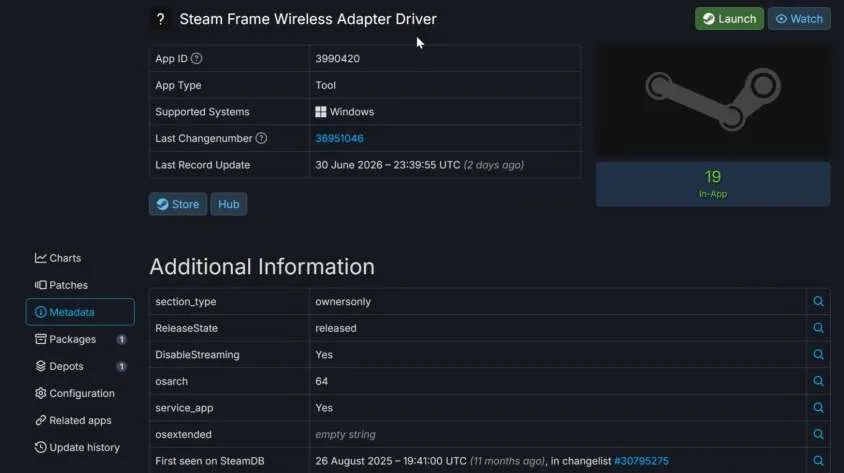The width and height of the screenshot is (844, 473).
Task: Click the service_app key label
Action: tap(184, 408)
